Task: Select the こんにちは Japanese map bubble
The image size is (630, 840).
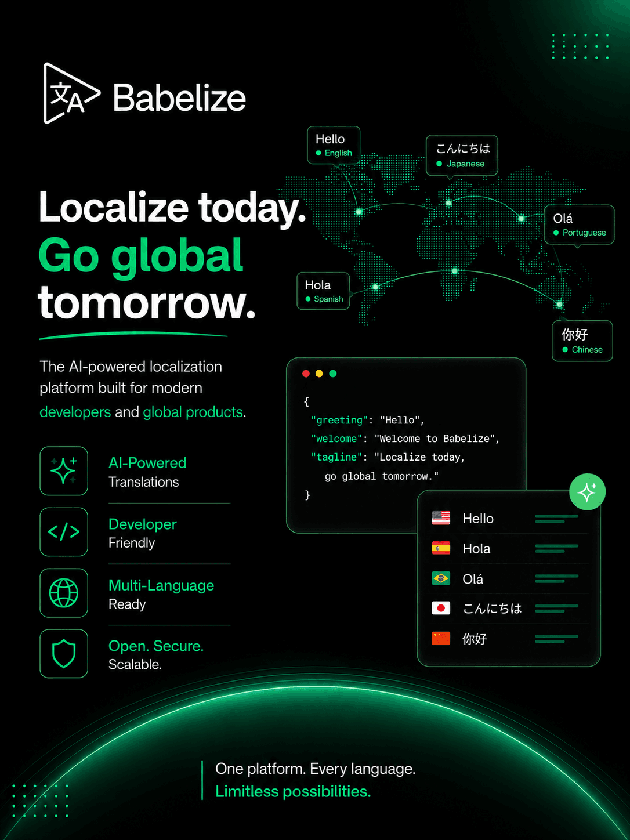Action: [462, 155]
